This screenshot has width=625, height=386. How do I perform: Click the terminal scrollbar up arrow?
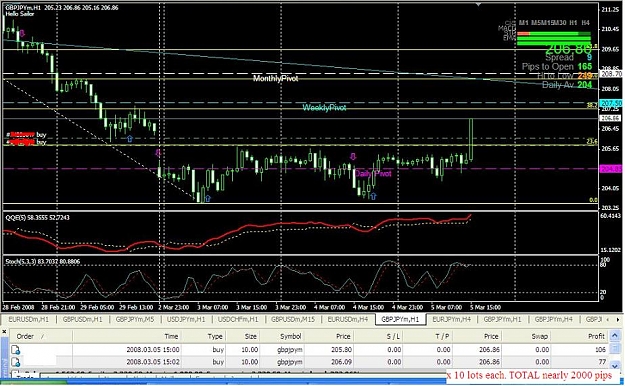(616, 336)
